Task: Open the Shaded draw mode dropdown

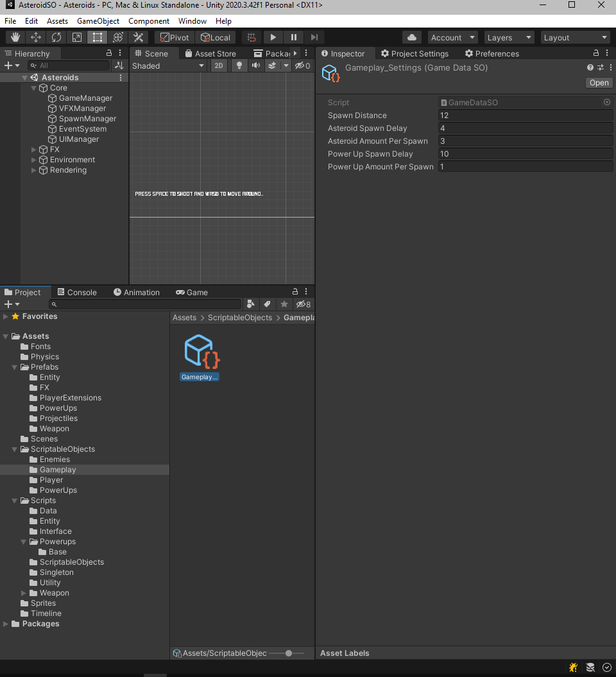Action: click(168, 65)
